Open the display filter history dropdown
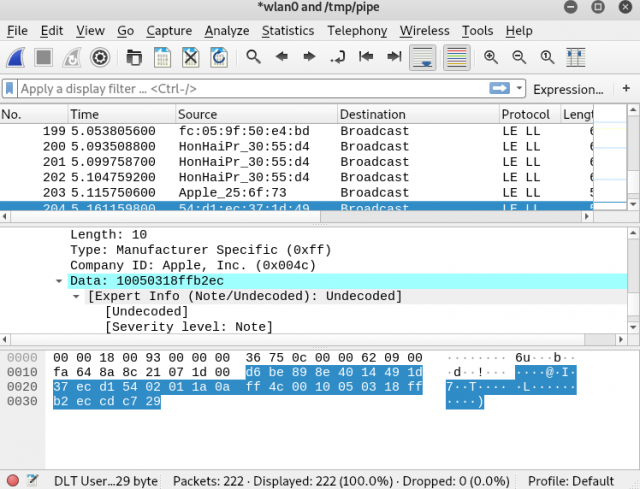The width and height of the screenshot is (640, 489). point(519,88)
